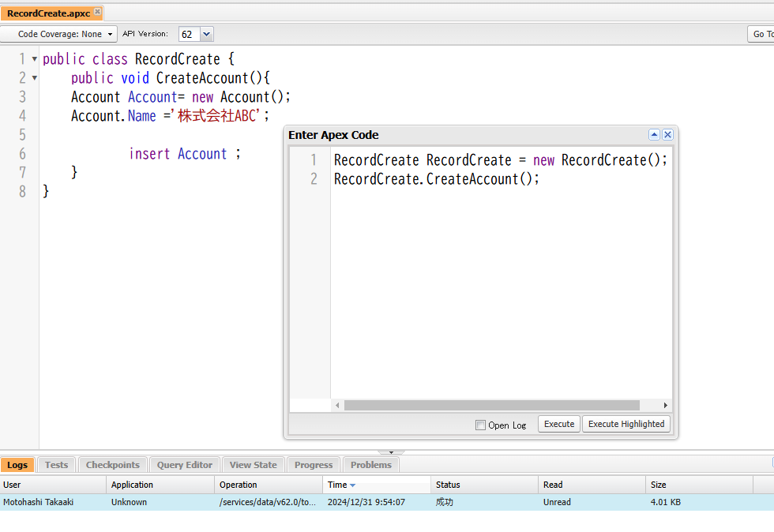Switch to the Query Editor tab
774x532 pixels.
point(185,465)
